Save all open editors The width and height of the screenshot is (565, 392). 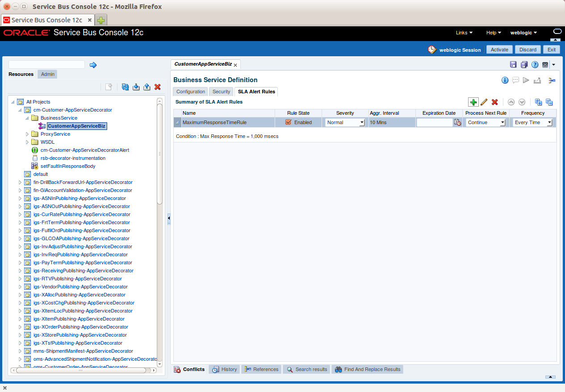coord(524,65)
